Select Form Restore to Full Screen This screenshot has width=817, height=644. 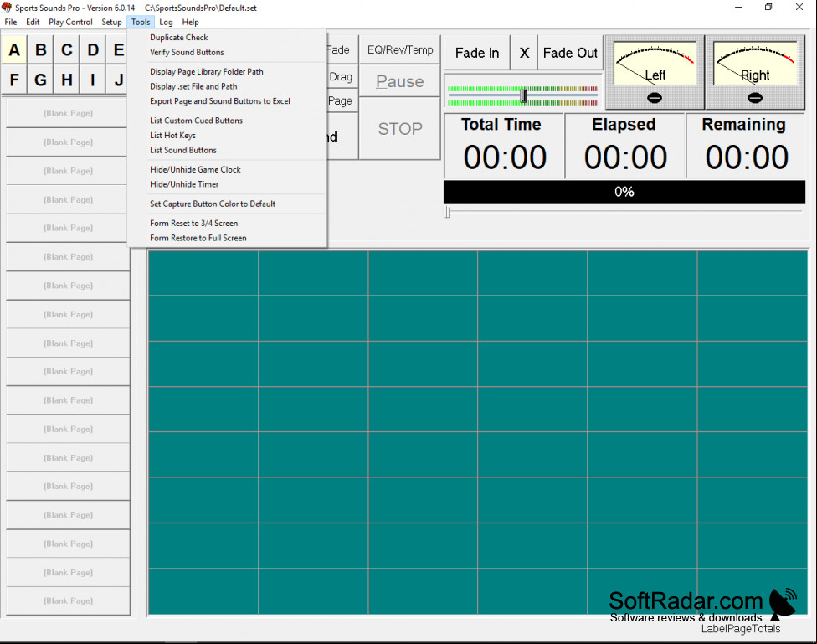[x=227, y=238]
